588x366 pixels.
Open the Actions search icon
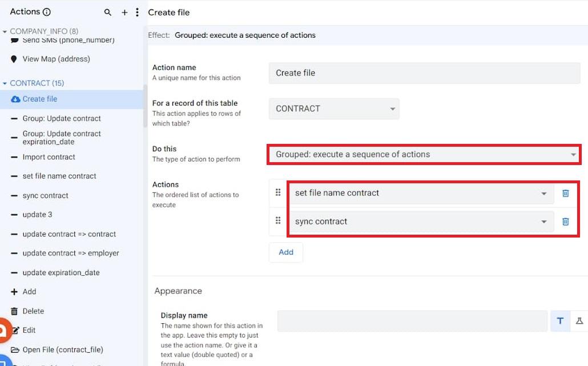pos(108,11)
